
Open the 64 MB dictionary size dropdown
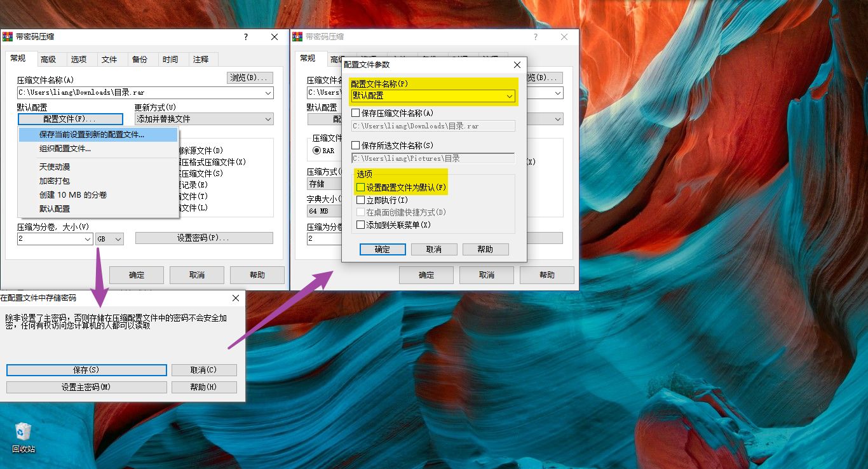(325, 211)
